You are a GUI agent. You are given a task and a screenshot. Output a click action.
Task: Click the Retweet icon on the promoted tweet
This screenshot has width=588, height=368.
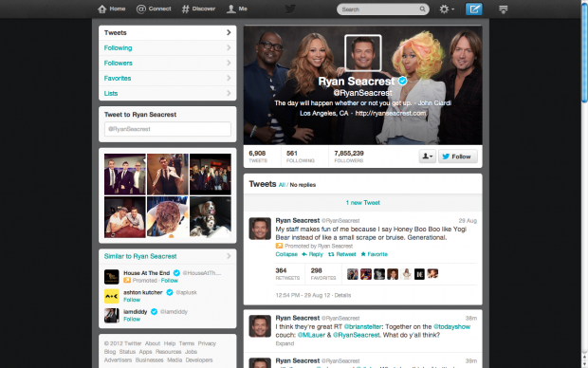point(331,254)
